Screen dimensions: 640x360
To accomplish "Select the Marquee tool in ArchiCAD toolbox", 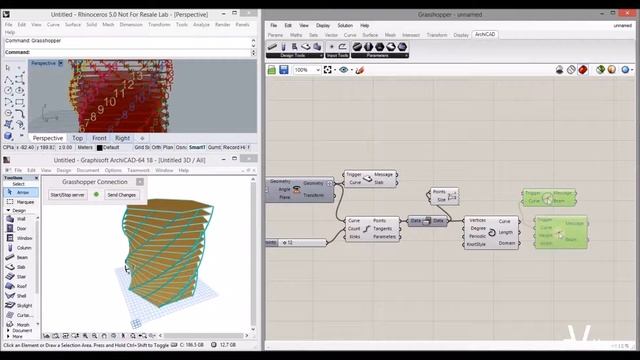I will pos(20,202).
